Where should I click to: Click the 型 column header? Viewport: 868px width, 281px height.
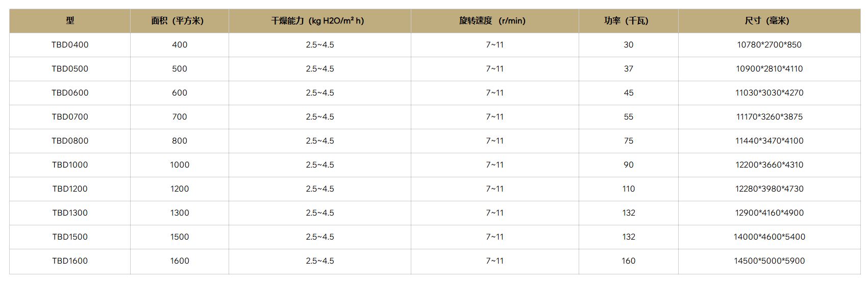pyautogui.click(x=70, y=21)
